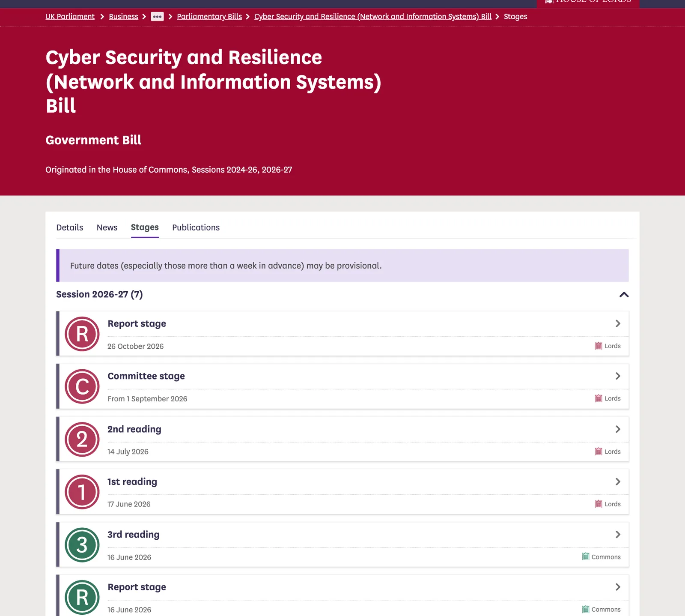Click the 2nd reading circle icon
This screenshot has width=685, height=616.
point(82,439)
